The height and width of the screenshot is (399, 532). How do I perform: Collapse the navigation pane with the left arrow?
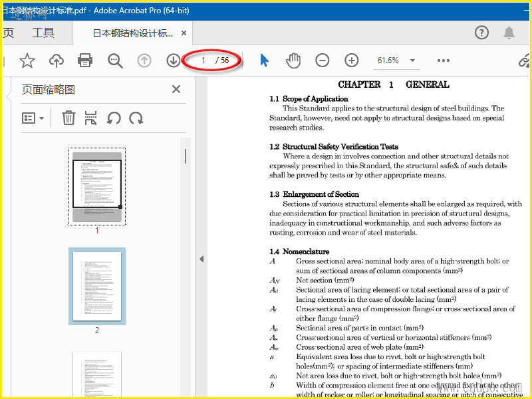pos(201,259)
